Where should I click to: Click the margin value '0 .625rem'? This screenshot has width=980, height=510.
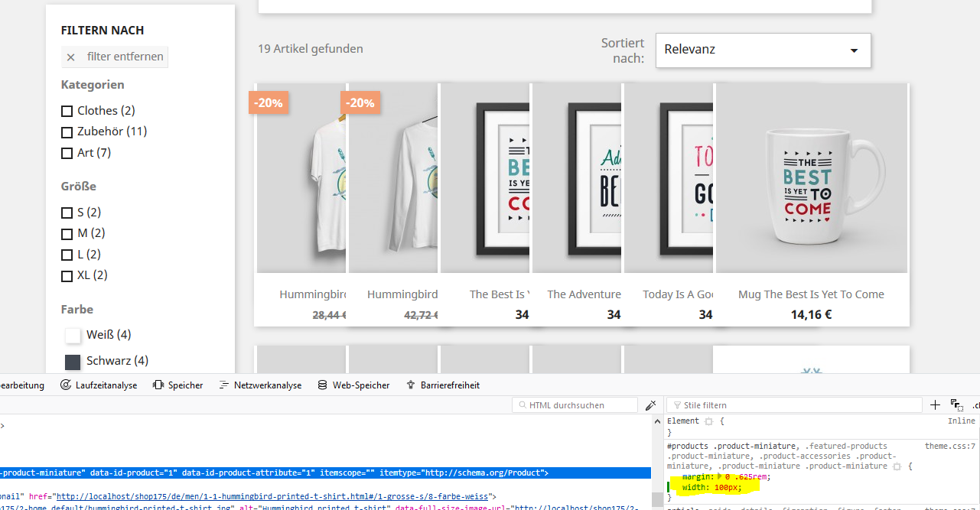[x=747, y=476]
